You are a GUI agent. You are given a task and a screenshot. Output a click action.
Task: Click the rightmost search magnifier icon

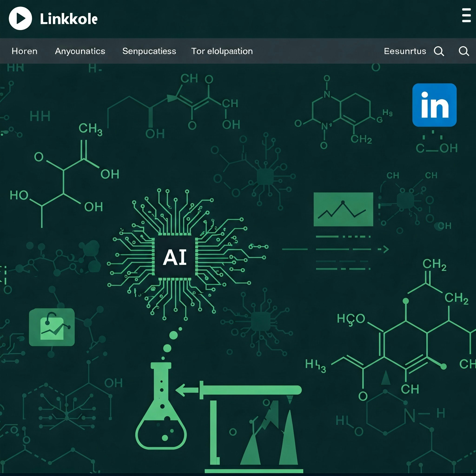[x=463, y=51]
